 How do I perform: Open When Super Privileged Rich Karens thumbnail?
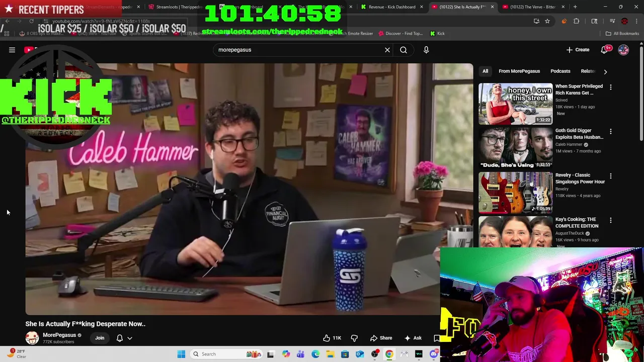[x=515, y=104]
